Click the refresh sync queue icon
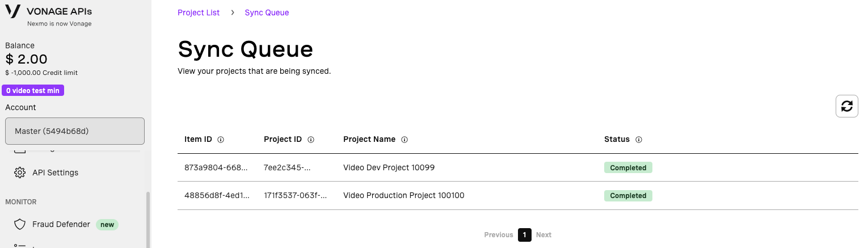 846,106
